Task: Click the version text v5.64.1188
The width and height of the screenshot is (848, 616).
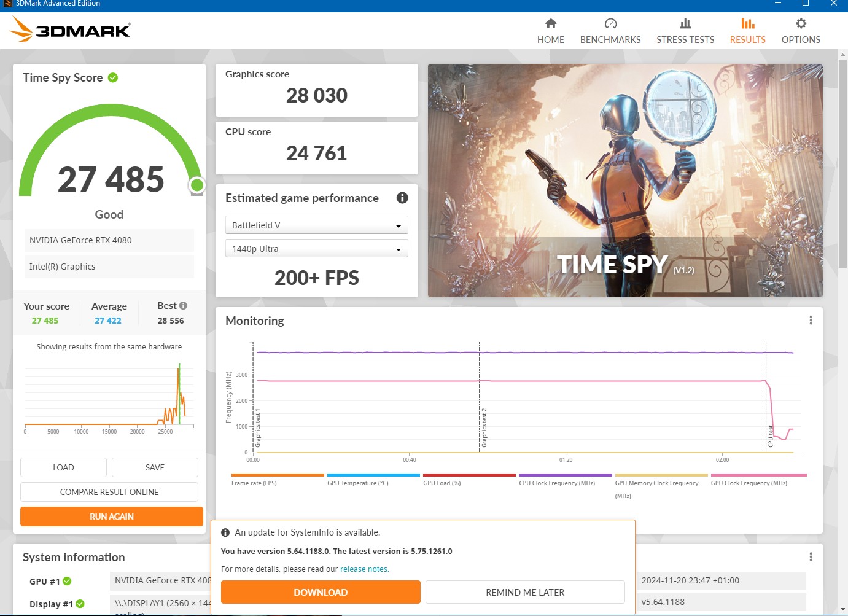Action: 663,602
